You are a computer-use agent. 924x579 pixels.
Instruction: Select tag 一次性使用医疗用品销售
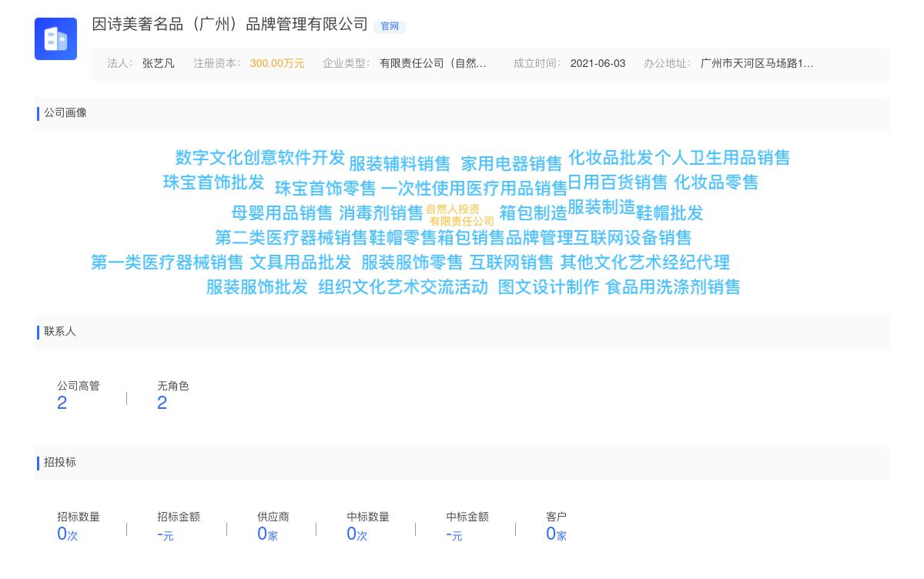click(x=474, y=189)
